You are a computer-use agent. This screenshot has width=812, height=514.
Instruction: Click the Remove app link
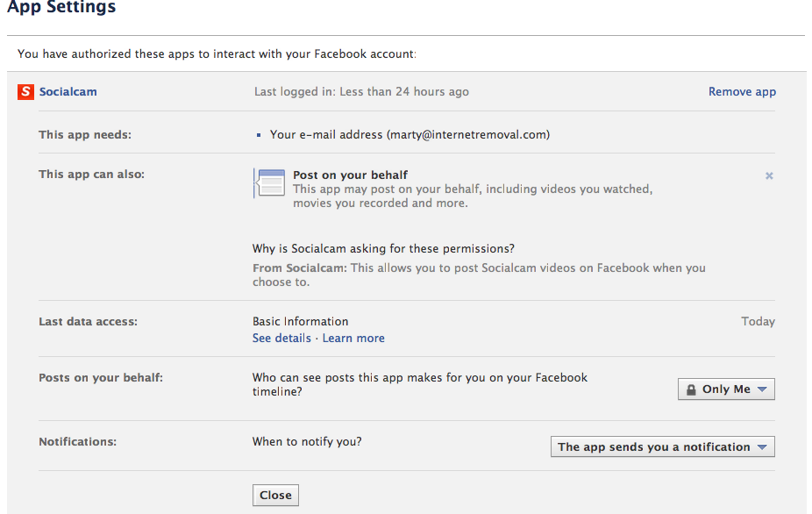[x=742, y=92]
